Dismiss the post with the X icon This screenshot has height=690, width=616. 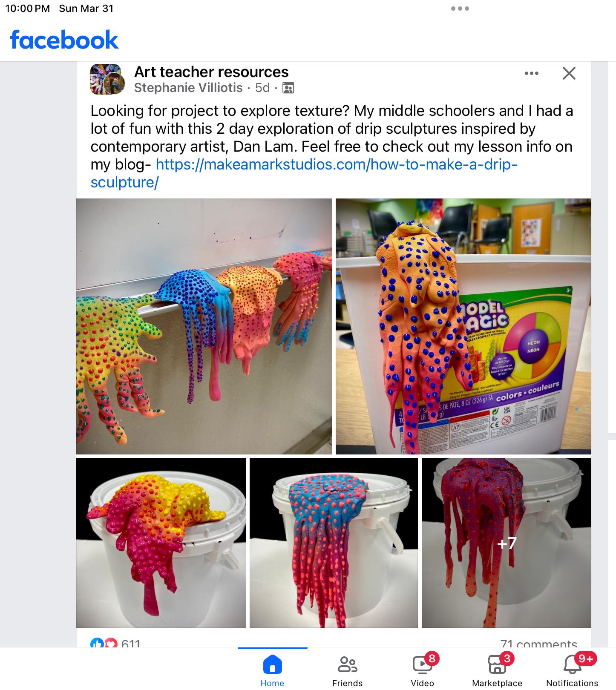(x=569, y=73)
